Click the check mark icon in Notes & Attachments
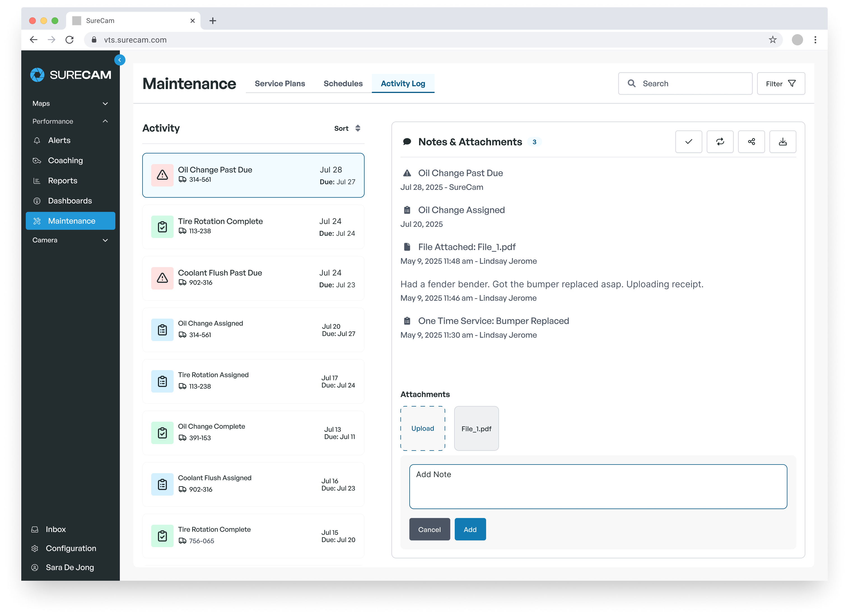Viewport: 849px width, 616px height. click(689, 141)
